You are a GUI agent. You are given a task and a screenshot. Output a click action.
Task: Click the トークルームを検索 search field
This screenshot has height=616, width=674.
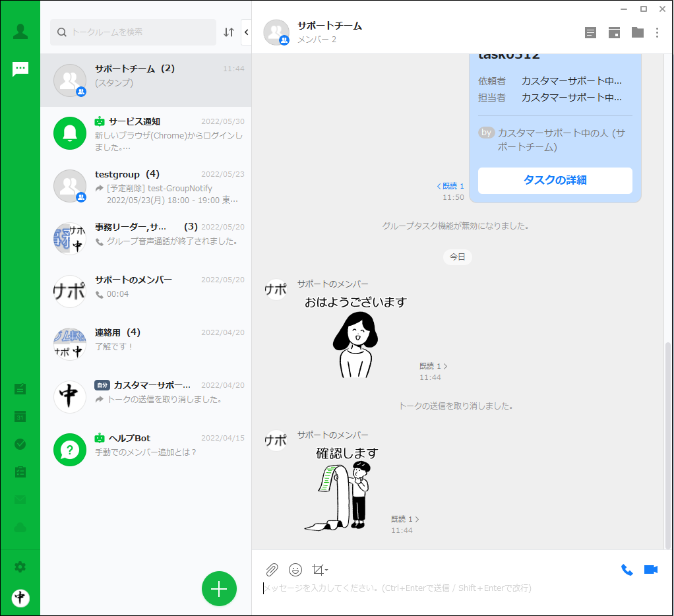tap(138, 32)
